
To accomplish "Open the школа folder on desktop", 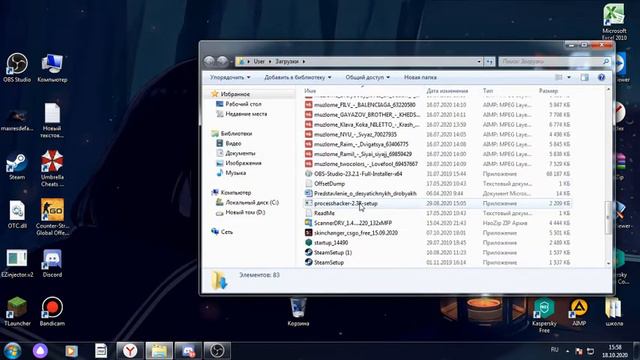I will [x=614, y=312].
